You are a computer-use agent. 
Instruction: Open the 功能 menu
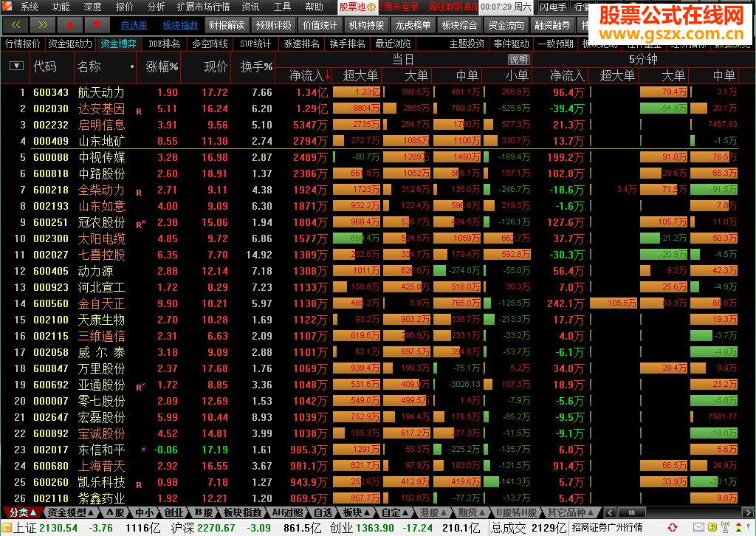[x=61, y=7]
